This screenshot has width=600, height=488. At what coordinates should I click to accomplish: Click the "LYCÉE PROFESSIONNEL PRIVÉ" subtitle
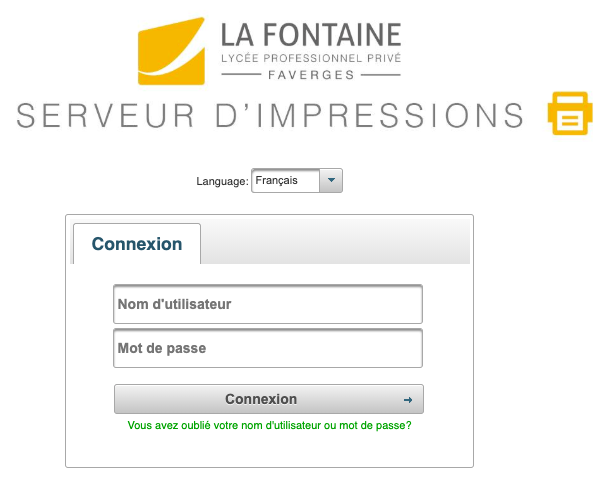[x=310, y=60]
